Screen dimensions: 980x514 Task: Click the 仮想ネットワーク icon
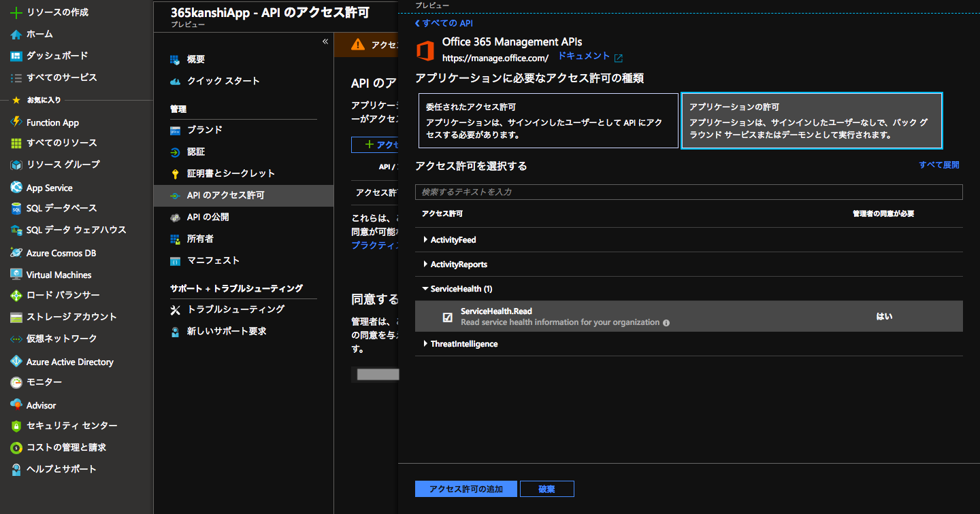tap(16, 339)
